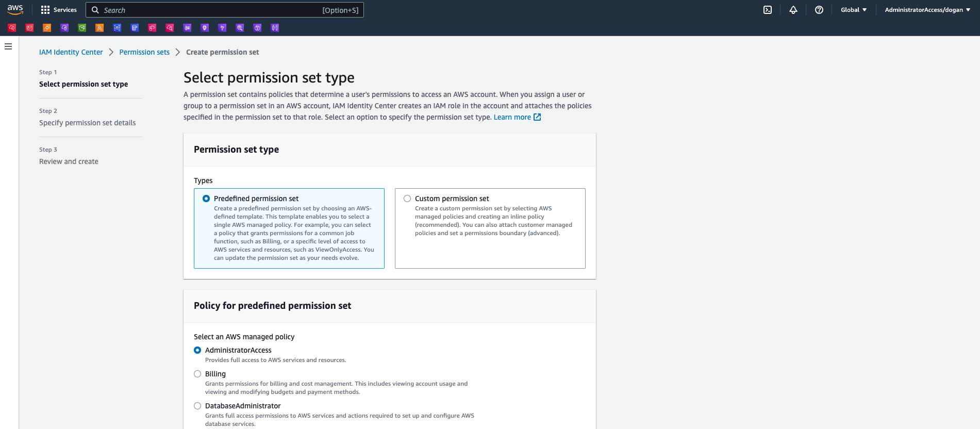Image resolution: width=980 pixels, height=429 pixels.
Task: Open the last purple gateway favorite icon
Action: pos(275,28)
